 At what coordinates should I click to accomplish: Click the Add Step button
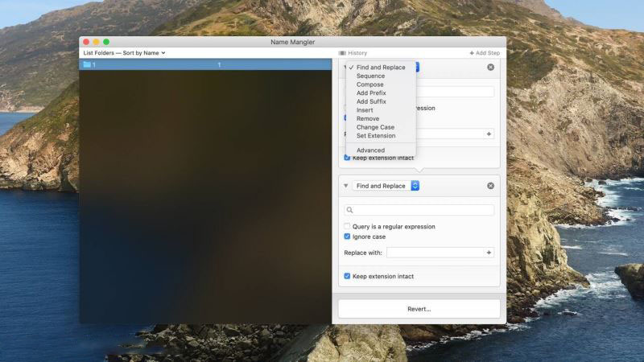tap(485, 53)
